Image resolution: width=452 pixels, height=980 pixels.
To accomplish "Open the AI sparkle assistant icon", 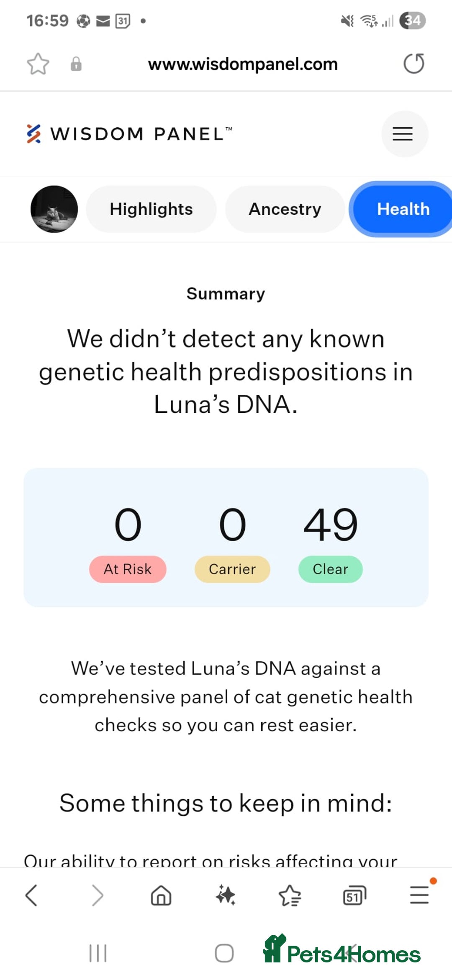I will click(x=226, y=895).
